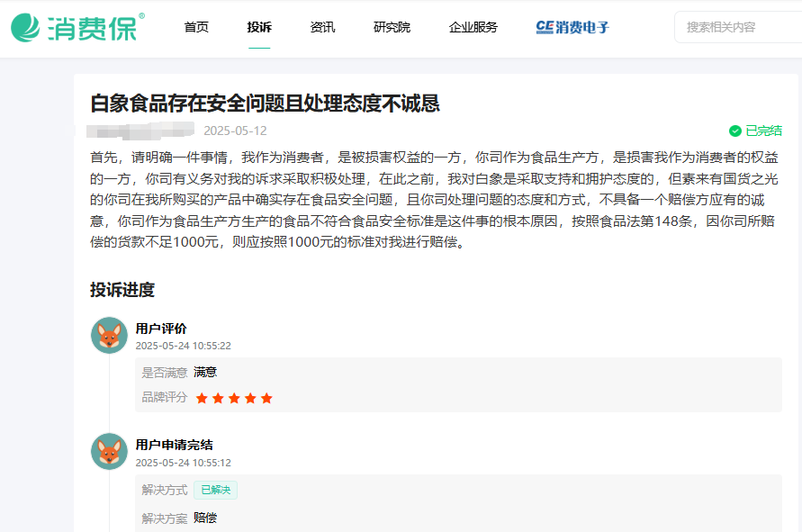Click the 解决方案 label

[165, 518]
